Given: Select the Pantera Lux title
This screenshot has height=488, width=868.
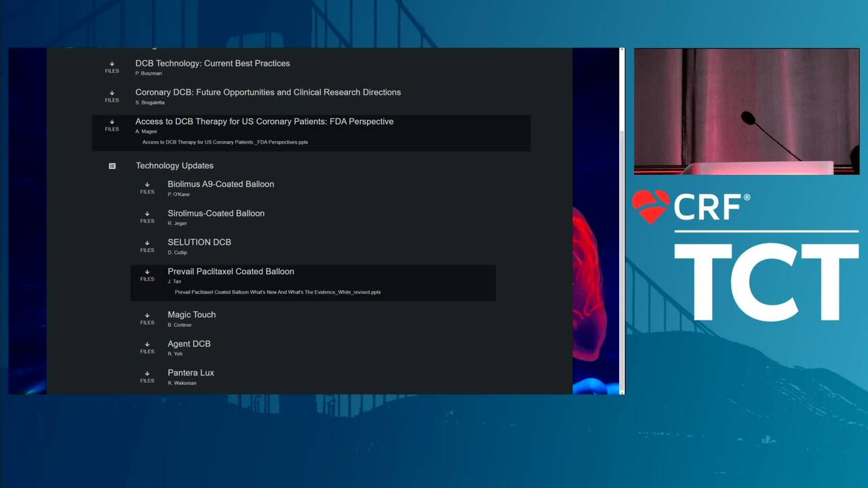Looking at the screenshot, I should pyautogui.click(x=191, y=373).
